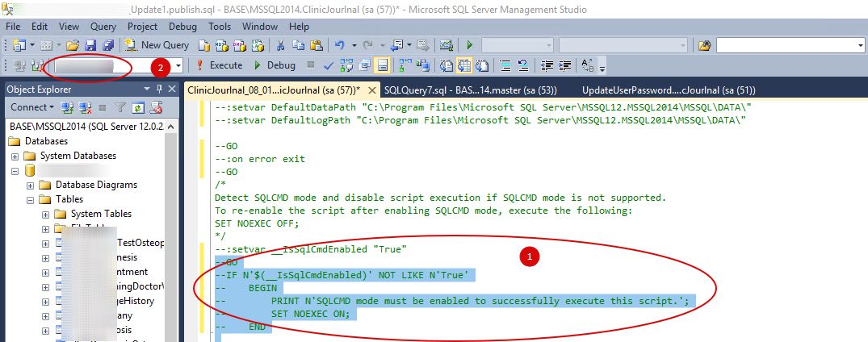Open the Object Explorer window position dropdown
The height and width of the screenshot is (342, 868).
tap(147, 89)
